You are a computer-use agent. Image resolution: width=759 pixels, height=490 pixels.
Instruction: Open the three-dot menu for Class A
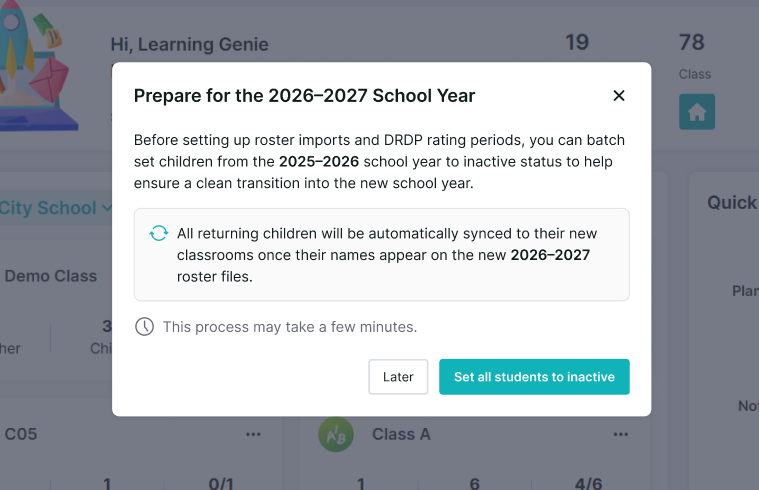(621, 434)
